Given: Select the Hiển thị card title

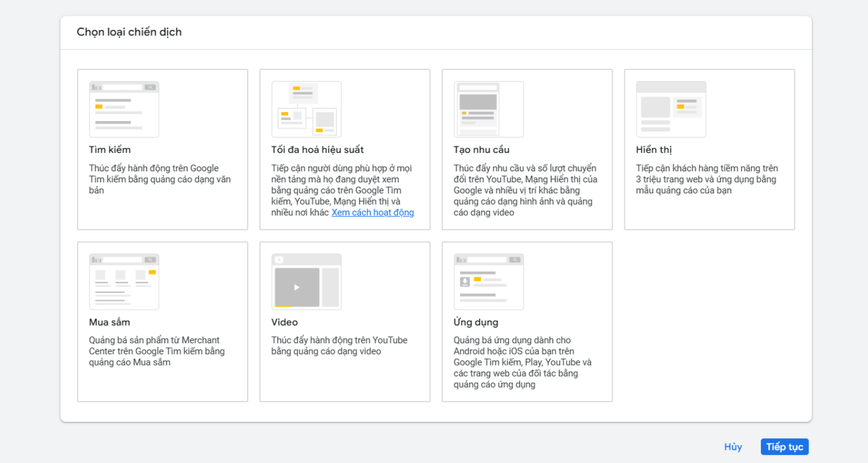Looking at the screenshot, I should (654, 150).
